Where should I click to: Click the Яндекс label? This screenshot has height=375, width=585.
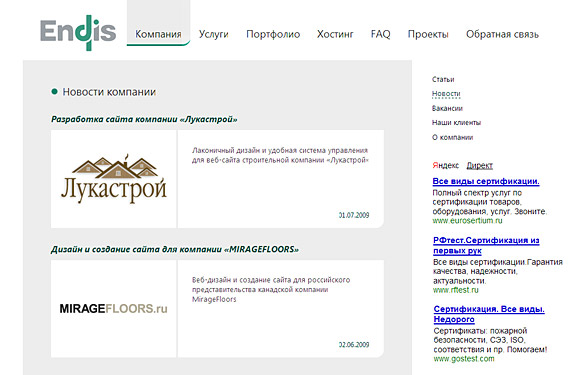point(446,165)
